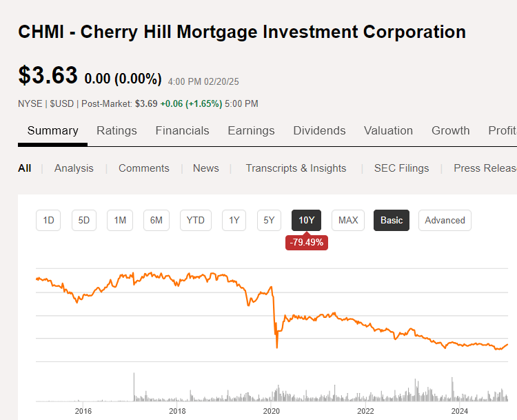Open the Ratings tab

pyautogui.click(x=116, y=130)
